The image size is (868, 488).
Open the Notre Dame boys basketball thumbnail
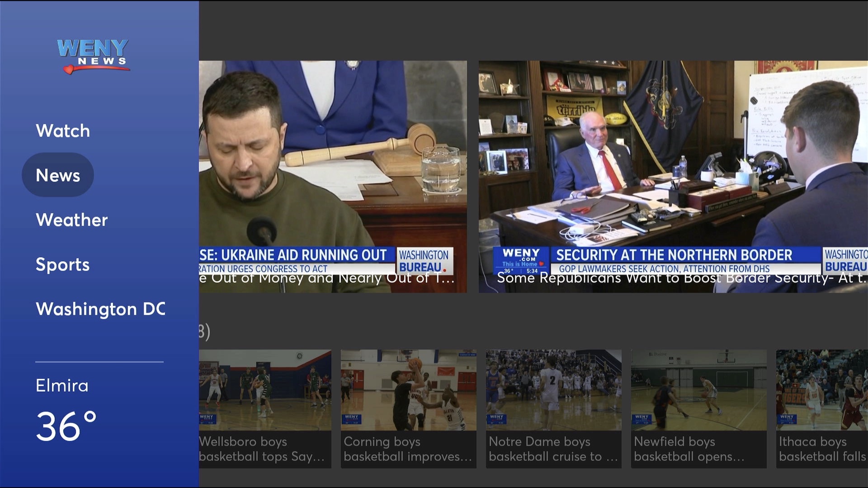point(553,389)
